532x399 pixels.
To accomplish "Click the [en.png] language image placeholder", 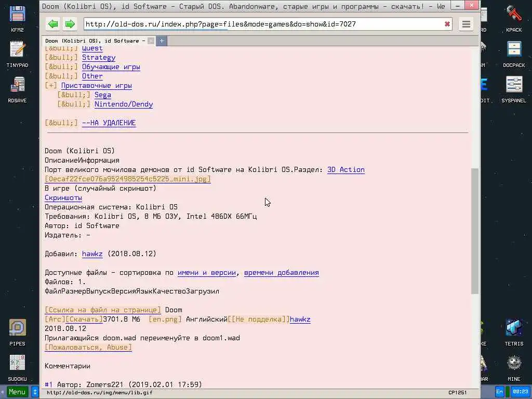I will (165, 320).
